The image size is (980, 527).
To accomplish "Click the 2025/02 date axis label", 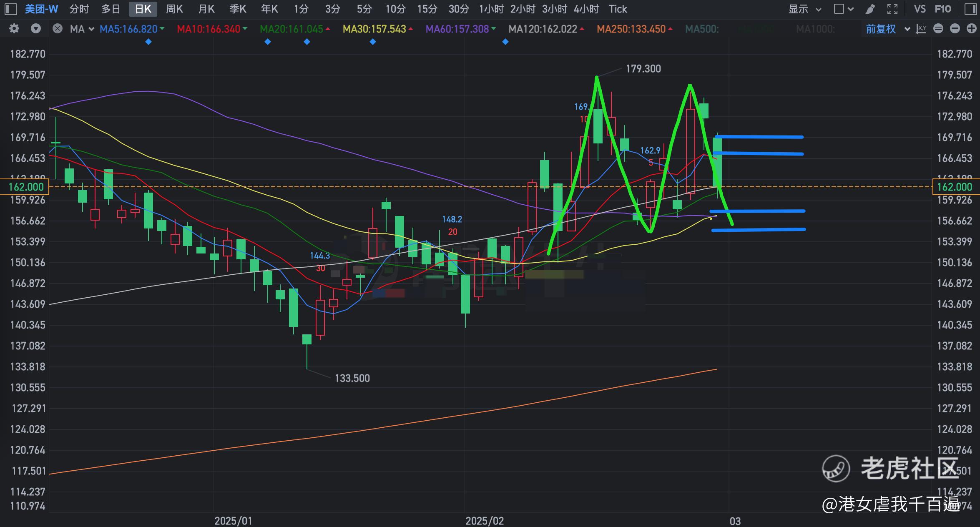I will (485, 521).
